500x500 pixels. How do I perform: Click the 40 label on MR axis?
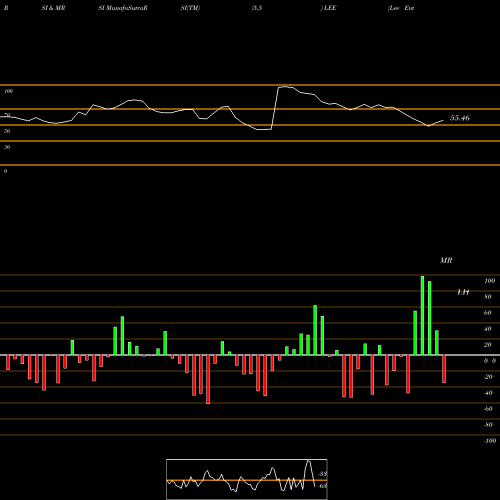[488, 329]
